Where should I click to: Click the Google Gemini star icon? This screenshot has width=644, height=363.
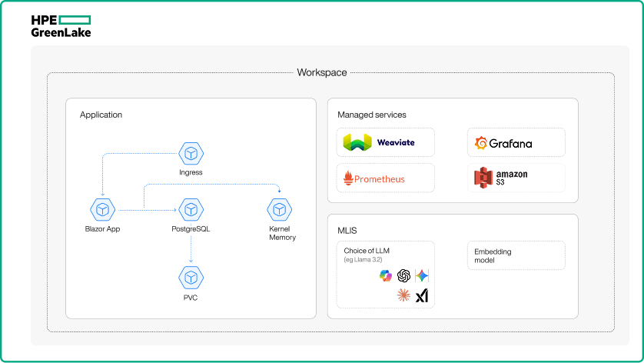click(422, 276)
